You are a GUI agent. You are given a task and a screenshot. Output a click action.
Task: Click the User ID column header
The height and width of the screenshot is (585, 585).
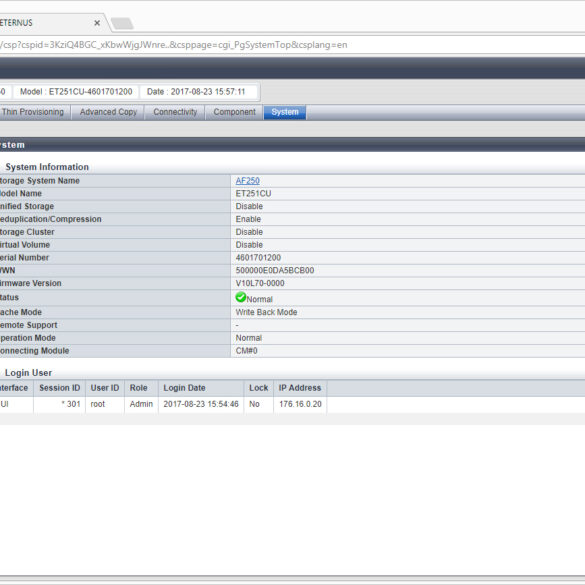[x=105, y=388]
